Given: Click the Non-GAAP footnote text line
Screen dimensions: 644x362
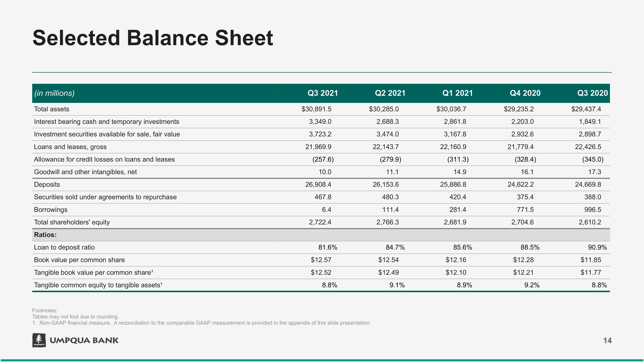Looking at the screenshot, I should 201,323.
